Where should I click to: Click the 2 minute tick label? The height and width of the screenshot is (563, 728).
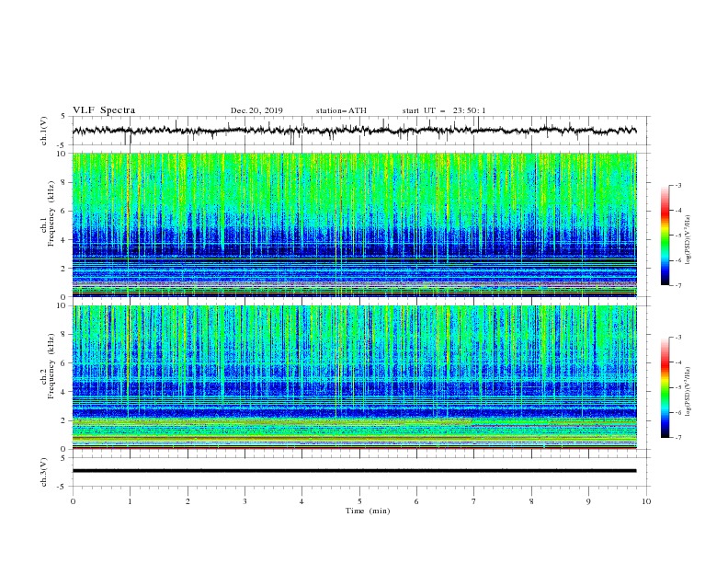[188, 501]
